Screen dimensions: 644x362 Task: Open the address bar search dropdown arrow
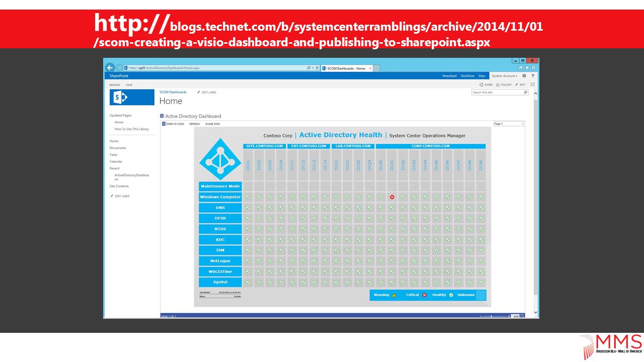[x=312, y=68]
